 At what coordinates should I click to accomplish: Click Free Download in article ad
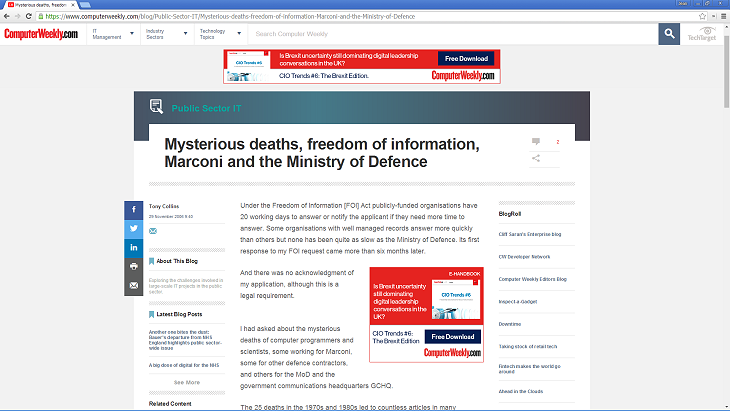pyautogui.click(x=453, y=337)
